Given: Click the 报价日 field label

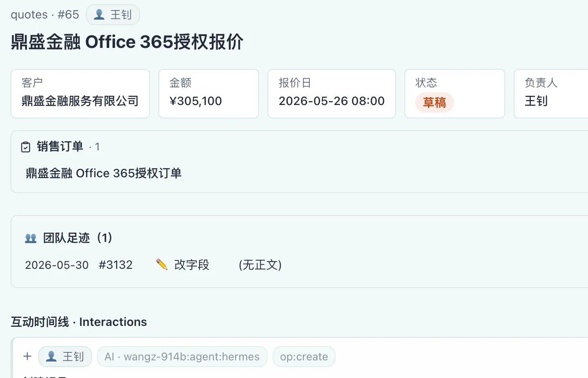Looking at the screenshot, I should [x=295, y=83].
